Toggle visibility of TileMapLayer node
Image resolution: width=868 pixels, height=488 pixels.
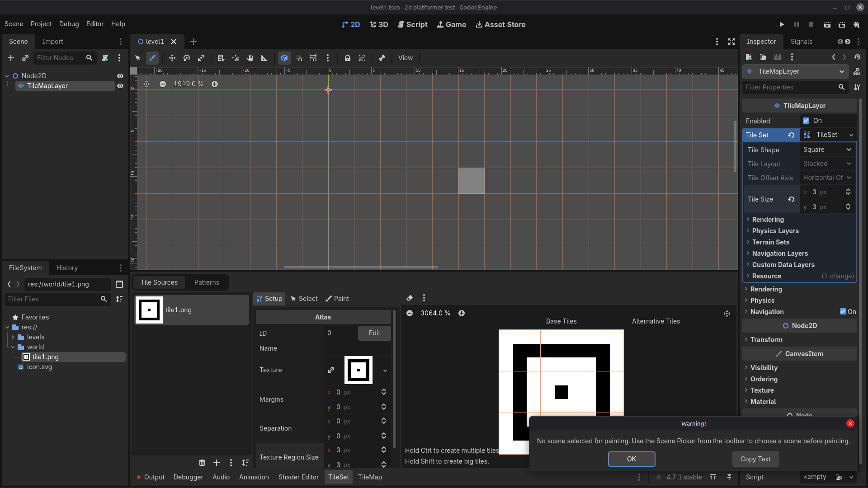(x=120, y=86)
